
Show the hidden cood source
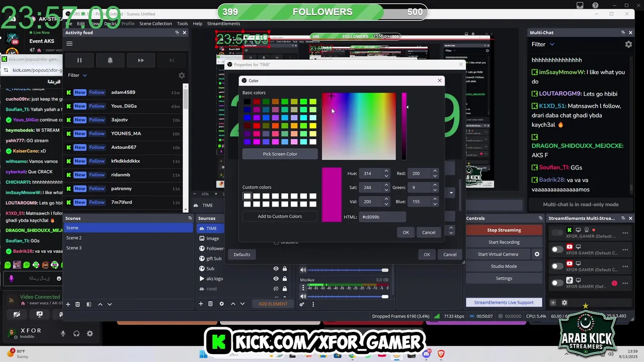pos(276,289)
